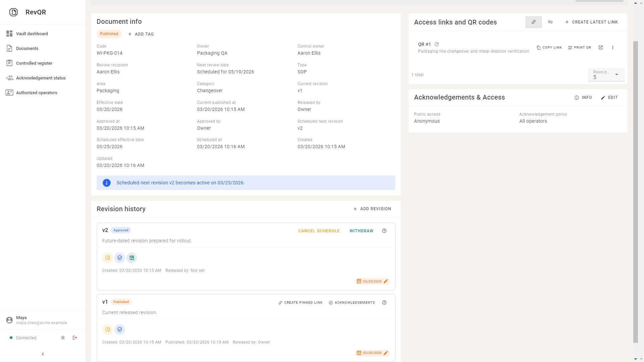
Task: Click the clock history badge on revision v2
Action: pos(107,258)
